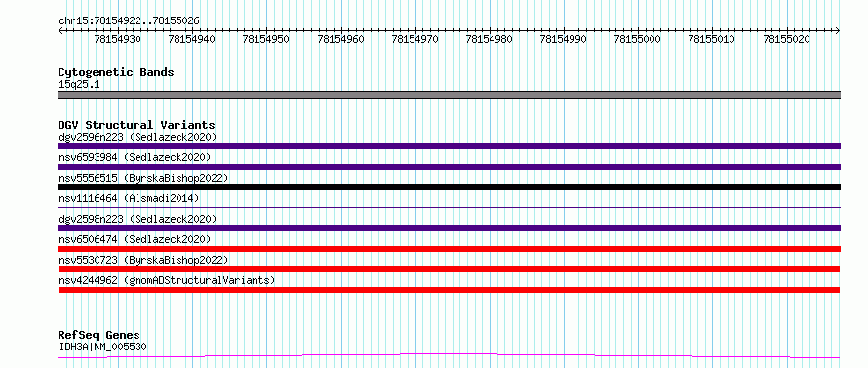The height and width of the screenshot is (368, 868).
Task: Open the nsv4244962 (gnomADStructuralVariants) label
Action: [x=167, y=280]
